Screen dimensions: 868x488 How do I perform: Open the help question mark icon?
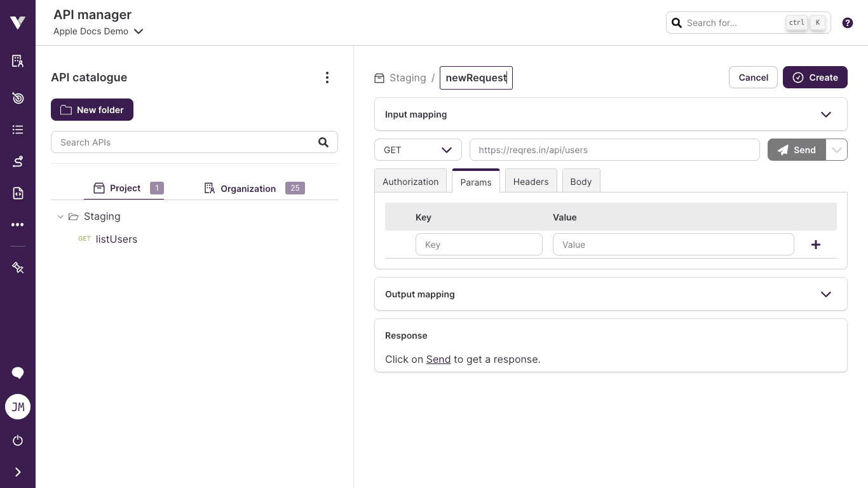(847, 22)
